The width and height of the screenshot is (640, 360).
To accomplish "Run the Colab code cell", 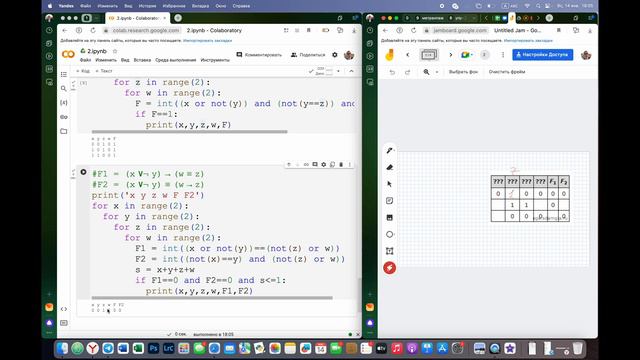I will [83, 172].
